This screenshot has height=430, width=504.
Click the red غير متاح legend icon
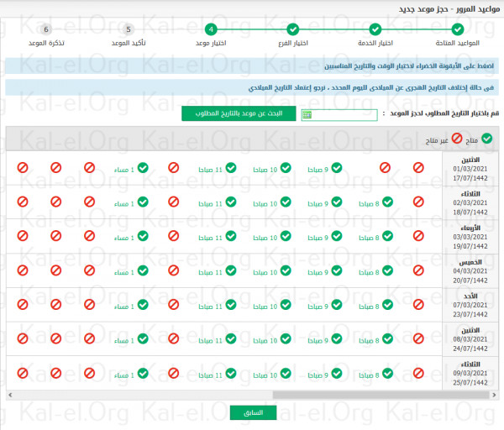pos(457,139)
